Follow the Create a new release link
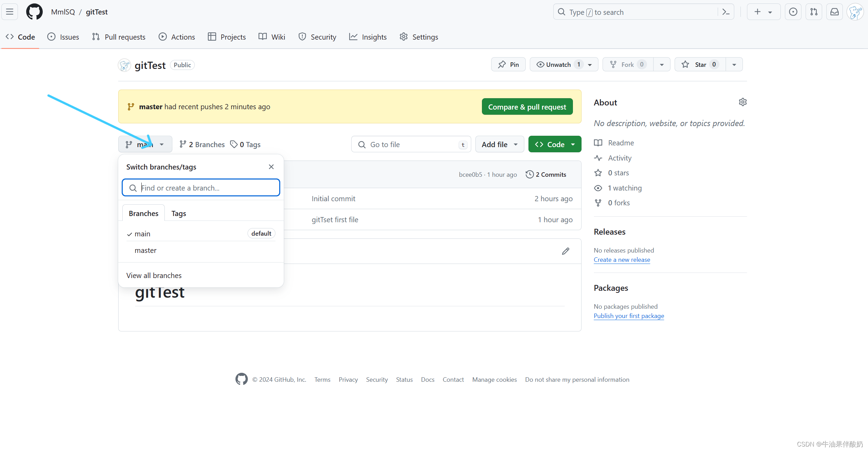The height and width of the screenshot is (451, 868). coord(622,260)
